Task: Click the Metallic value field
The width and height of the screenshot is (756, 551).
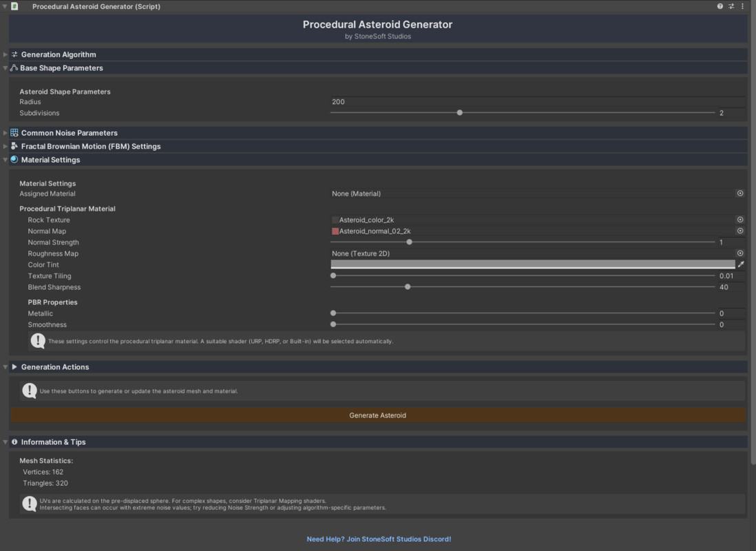Action: click(x=731, y=313)
